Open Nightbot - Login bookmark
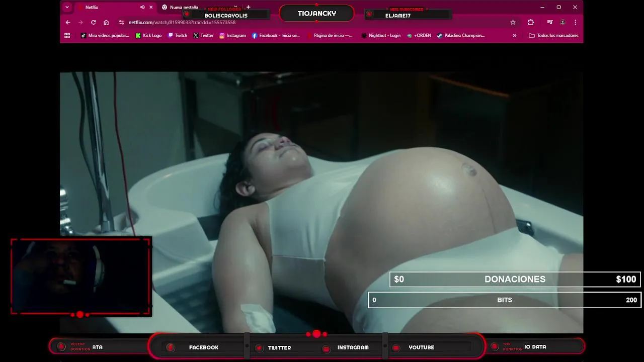 point(381,36)
